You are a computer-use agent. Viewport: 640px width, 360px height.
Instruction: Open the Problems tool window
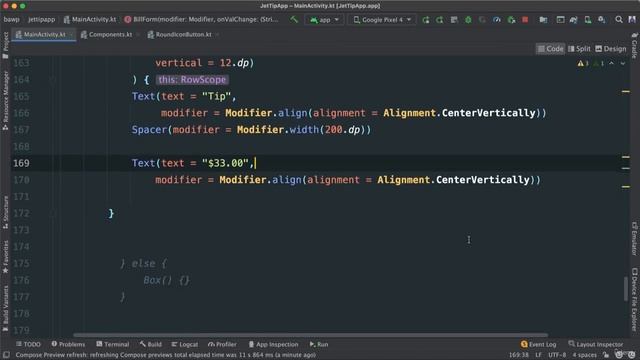[68, 344]
